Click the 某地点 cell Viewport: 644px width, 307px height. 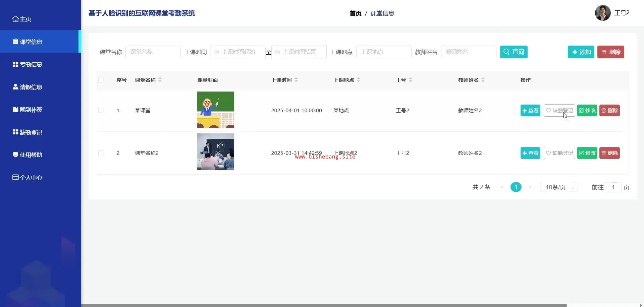[341, 111]
